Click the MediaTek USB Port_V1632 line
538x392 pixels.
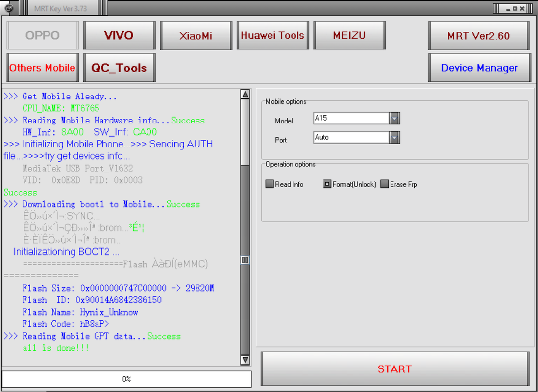tap(77, 168)
